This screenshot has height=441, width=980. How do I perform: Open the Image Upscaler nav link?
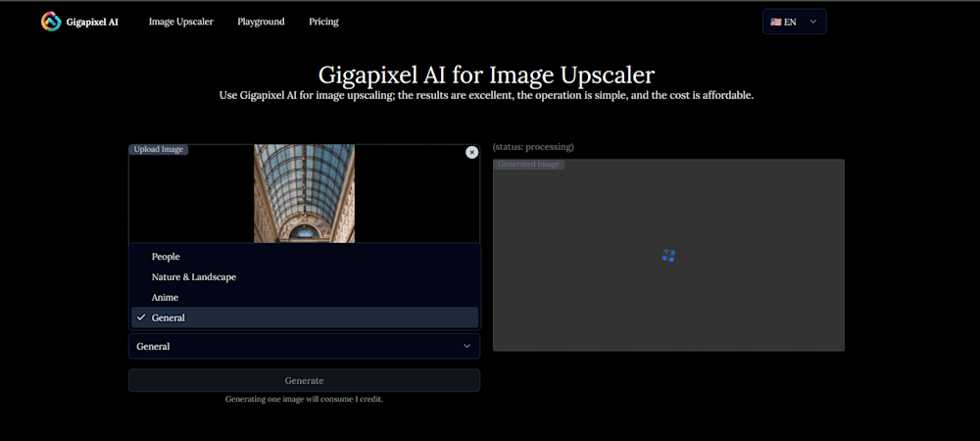[x=180, y=22]
